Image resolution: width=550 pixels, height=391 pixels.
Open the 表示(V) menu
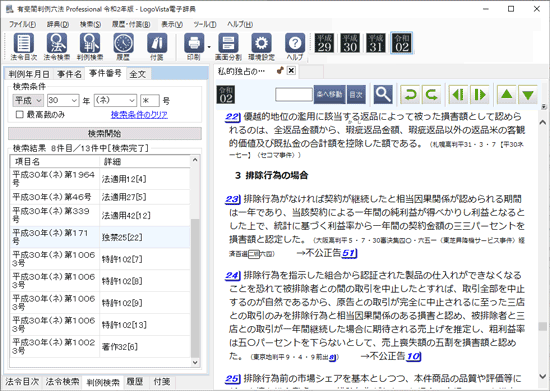tap(172, 24)
